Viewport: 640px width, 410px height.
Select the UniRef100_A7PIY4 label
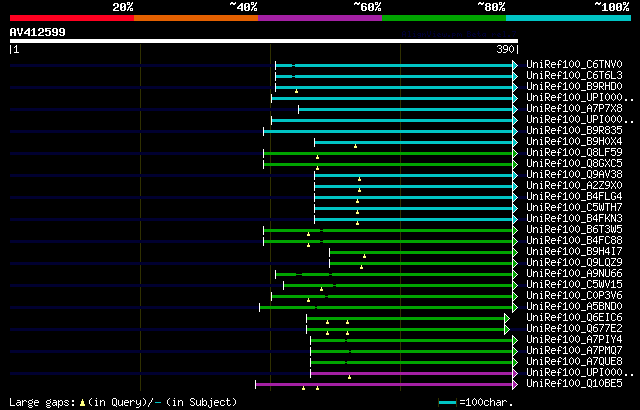(574, 340)
